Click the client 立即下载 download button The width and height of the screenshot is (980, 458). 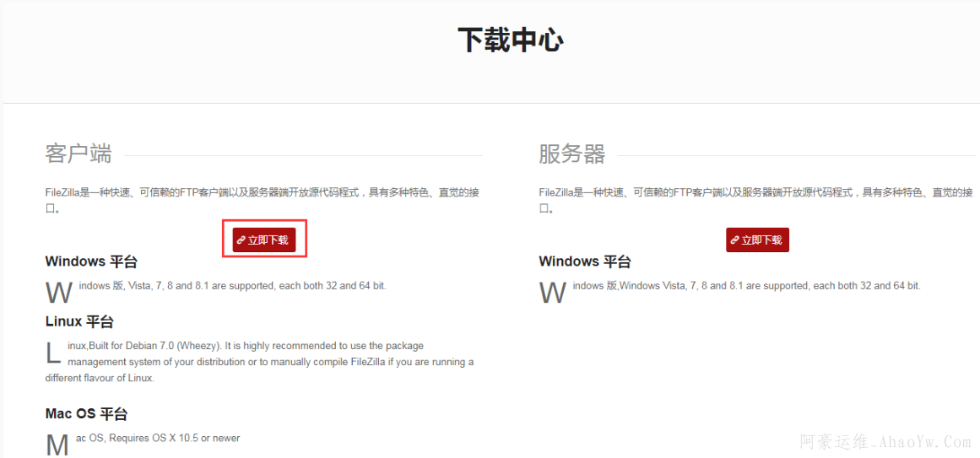(263, 240)
